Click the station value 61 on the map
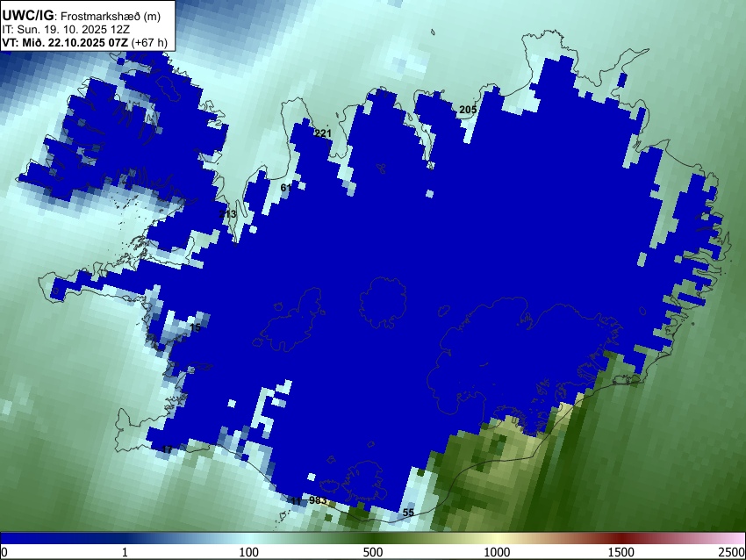This screenshot has width=746, height=560. [286, 188]
